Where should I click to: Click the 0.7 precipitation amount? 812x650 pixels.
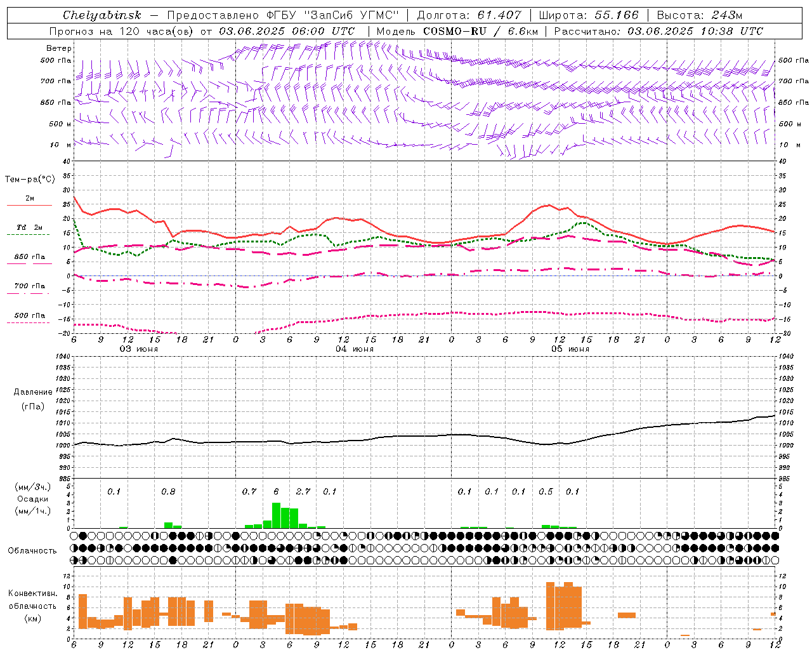tap(249, 491)
